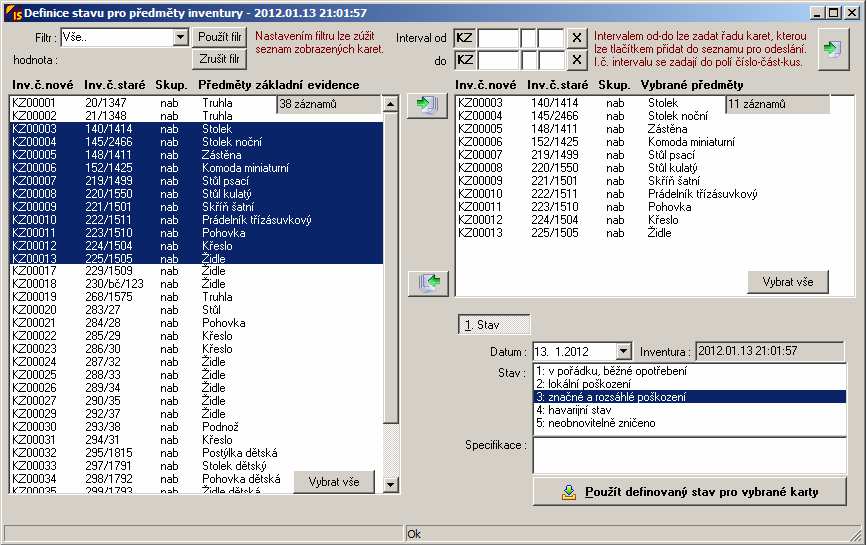Select row KZ00006 Komoda miniaturní in left list
This screenshot has width=867, height=545.
(196, 168)
